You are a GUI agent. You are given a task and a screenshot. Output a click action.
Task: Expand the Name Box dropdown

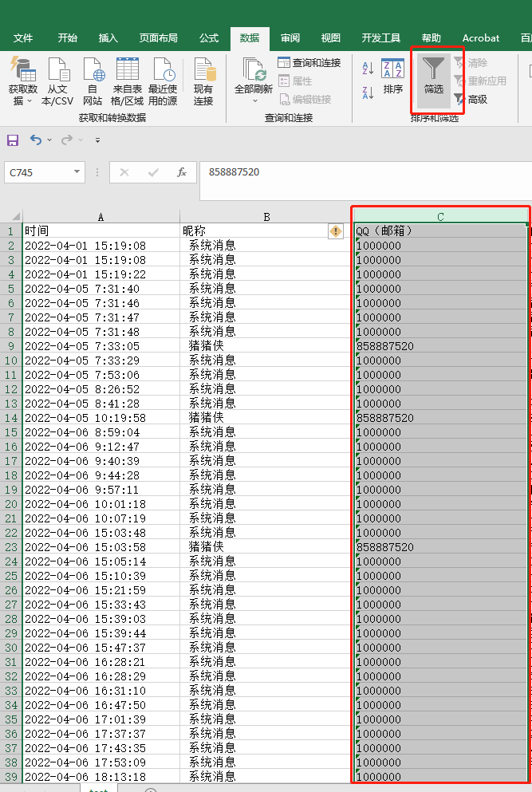[x=77, y=171]
